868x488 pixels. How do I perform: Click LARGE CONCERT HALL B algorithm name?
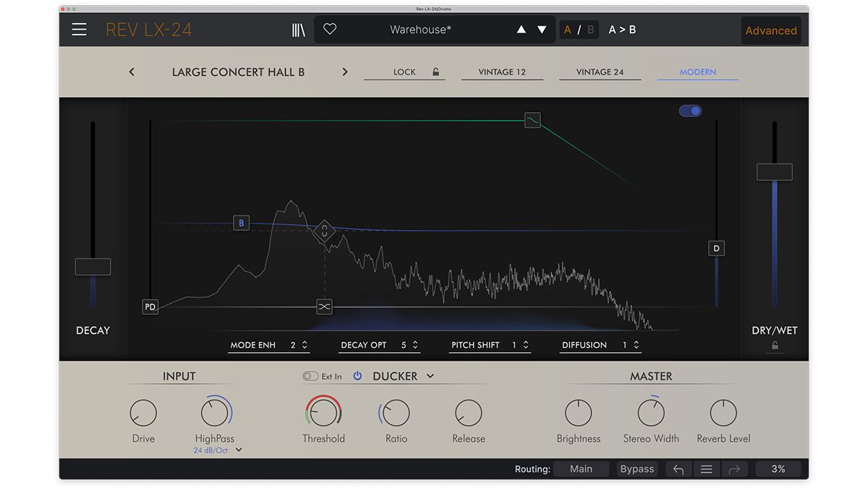[x=238, y=72]
